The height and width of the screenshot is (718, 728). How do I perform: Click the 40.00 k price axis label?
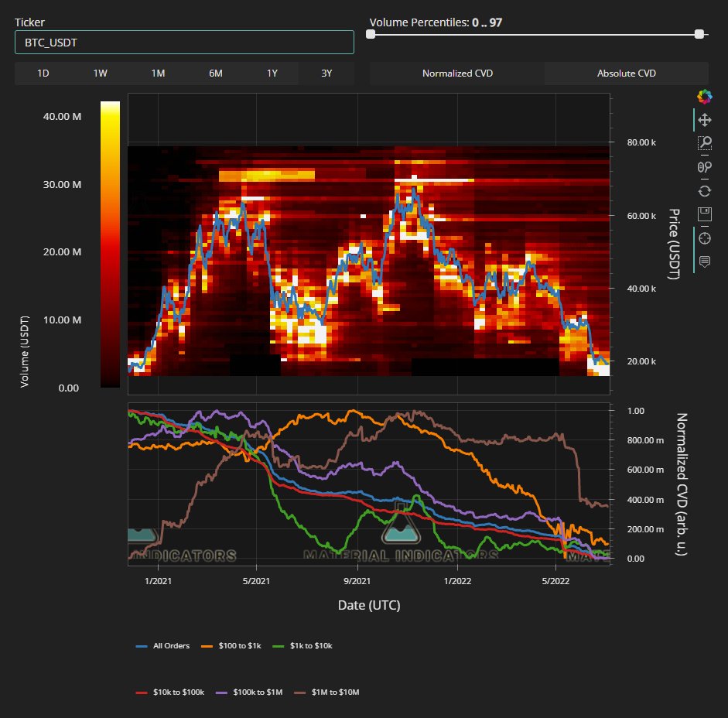tap(641, 289)
